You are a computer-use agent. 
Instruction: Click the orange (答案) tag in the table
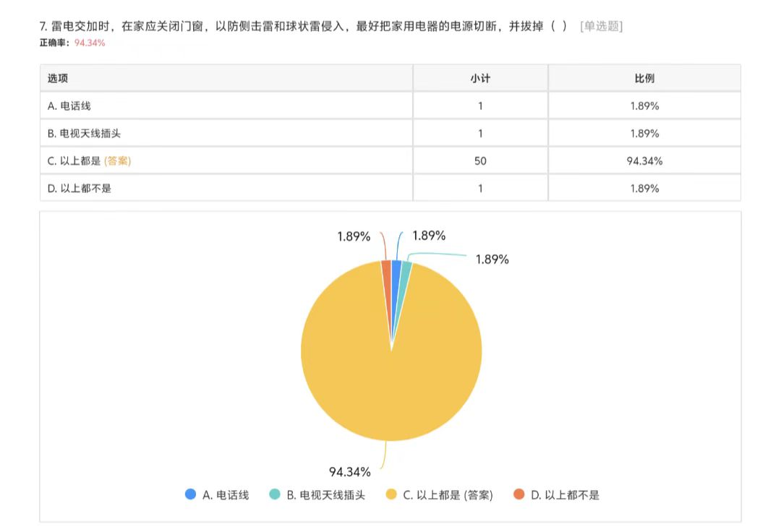click(117, 161)
